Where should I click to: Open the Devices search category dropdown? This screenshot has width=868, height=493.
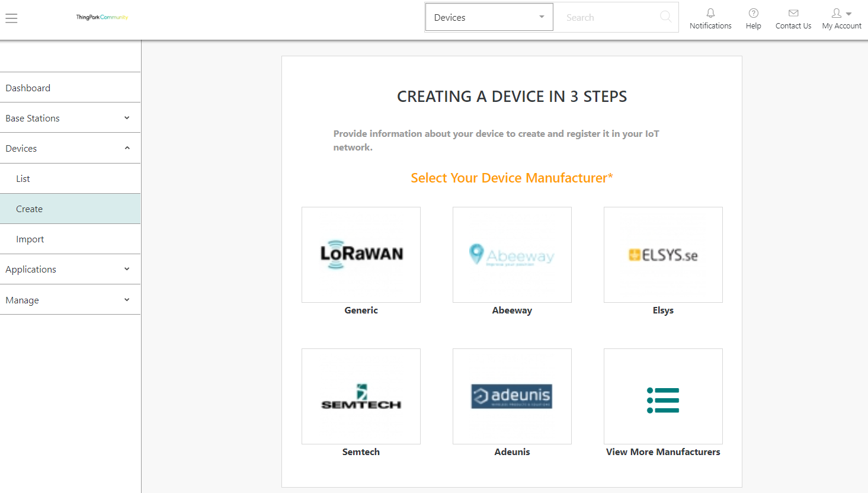click(489, 17)
